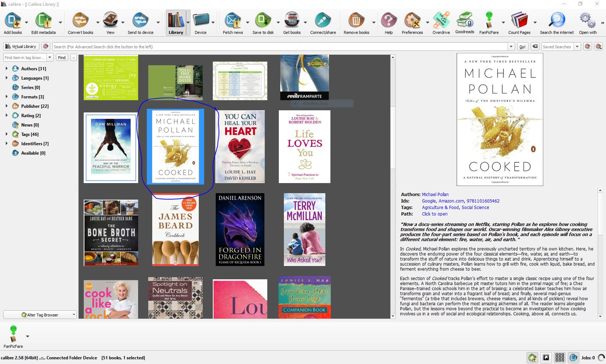
Task: Toggle Tag browser panel in status bar
Action: (532, 358)
